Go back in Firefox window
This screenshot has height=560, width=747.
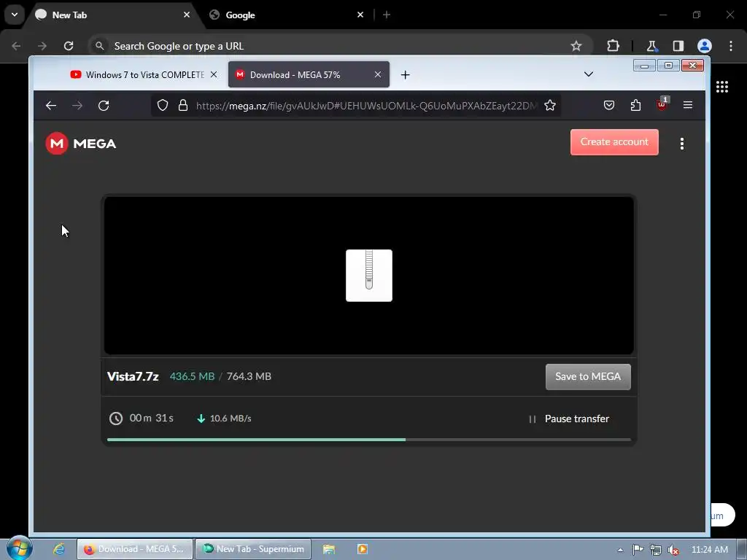tap(51, 105)
